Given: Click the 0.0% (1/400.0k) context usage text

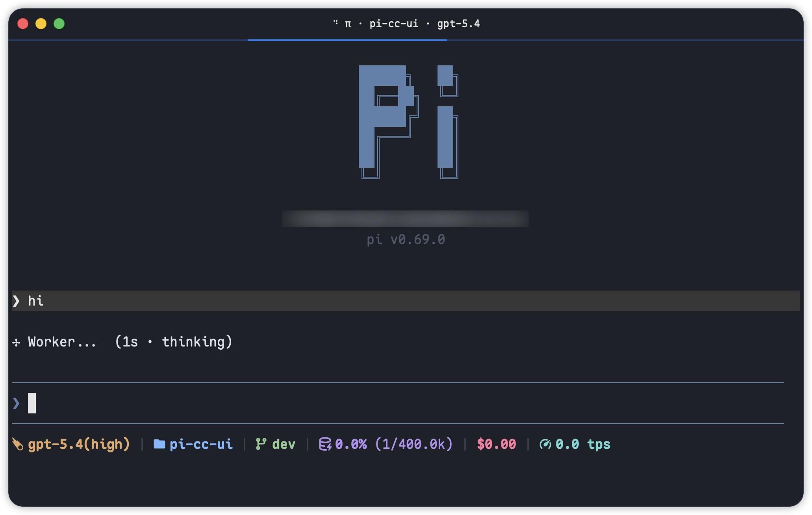Looking at the screenshot, I should pos(394,444).
